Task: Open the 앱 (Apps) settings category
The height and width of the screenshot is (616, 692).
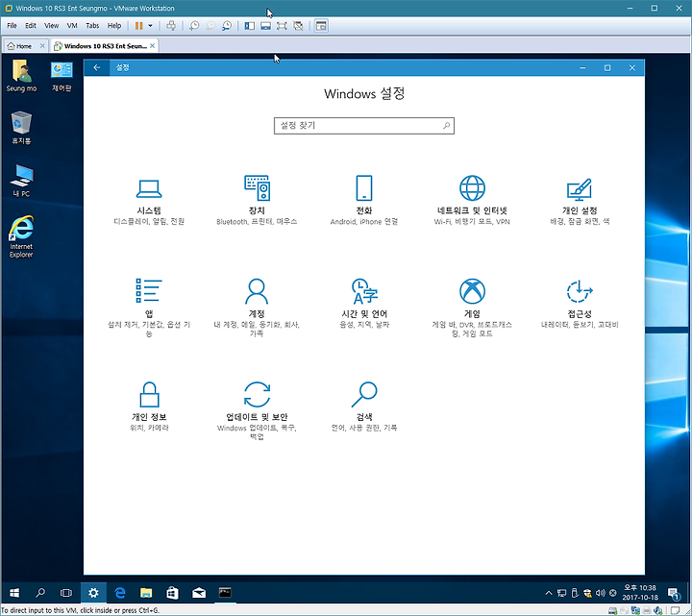Action: 149,308
